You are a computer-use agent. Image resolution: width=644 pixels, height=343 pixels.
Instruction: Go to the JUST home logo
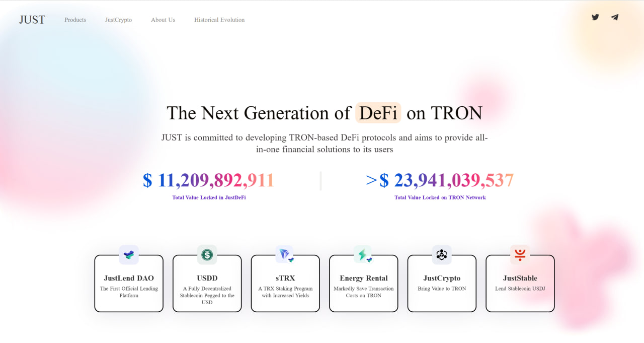pyautogui.click(x=32, y=20)
